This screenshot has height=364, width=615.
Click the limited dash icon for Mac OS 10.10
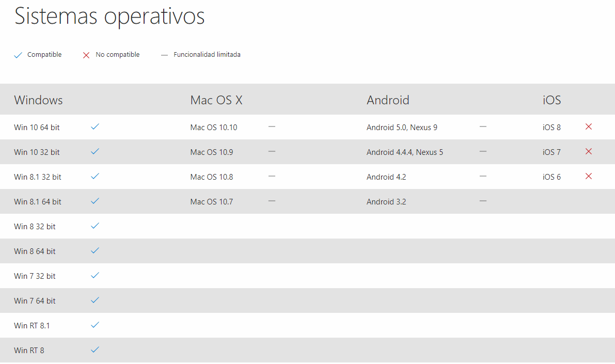click(272, 126)
